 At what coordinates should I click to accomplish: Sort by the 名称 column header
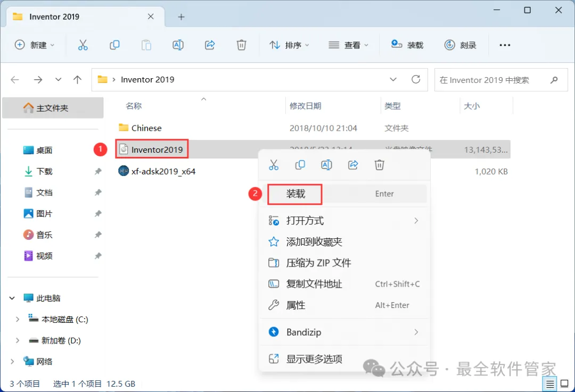click(x=134, y=106)
